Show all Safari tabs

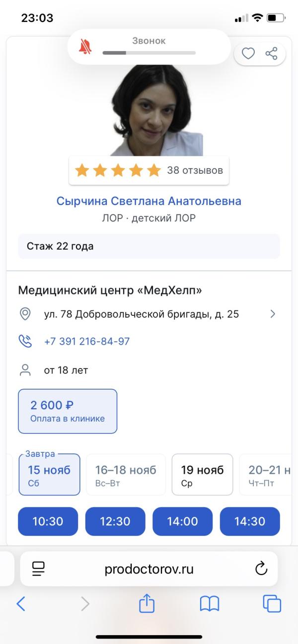pos(272,604)
